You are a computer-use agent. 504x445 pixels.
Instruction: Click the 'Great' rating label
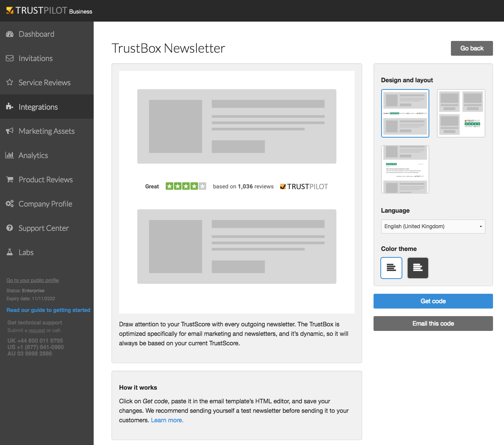[152, 186]
